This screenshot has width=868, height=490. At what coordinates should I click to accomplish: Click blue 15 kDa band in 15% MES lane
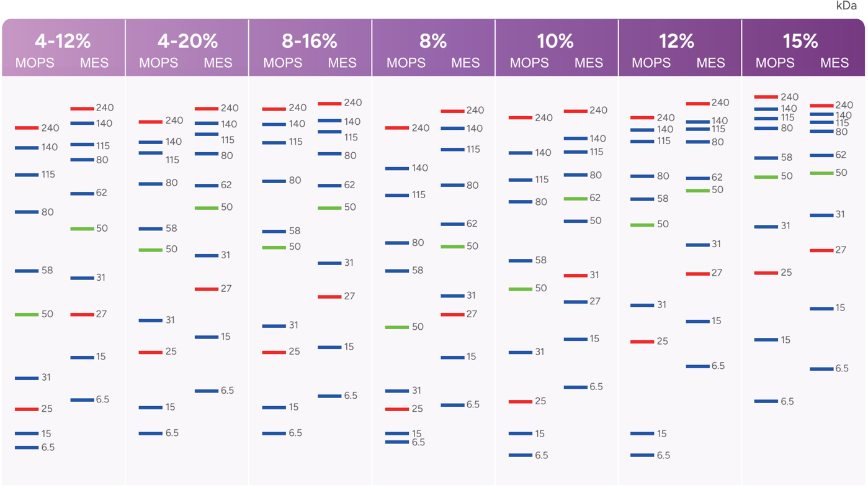point(821,309)
